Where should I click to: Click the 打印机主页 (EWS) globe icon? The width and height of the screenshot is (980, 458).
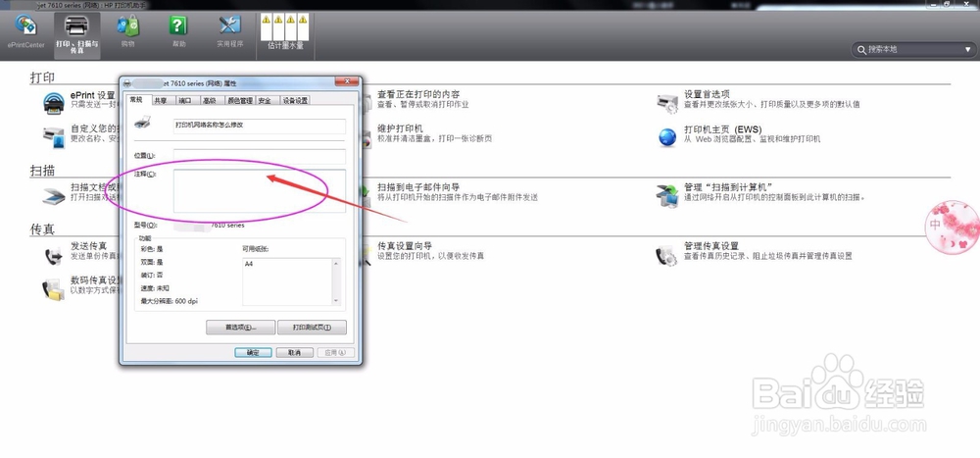tap(667, 137)
